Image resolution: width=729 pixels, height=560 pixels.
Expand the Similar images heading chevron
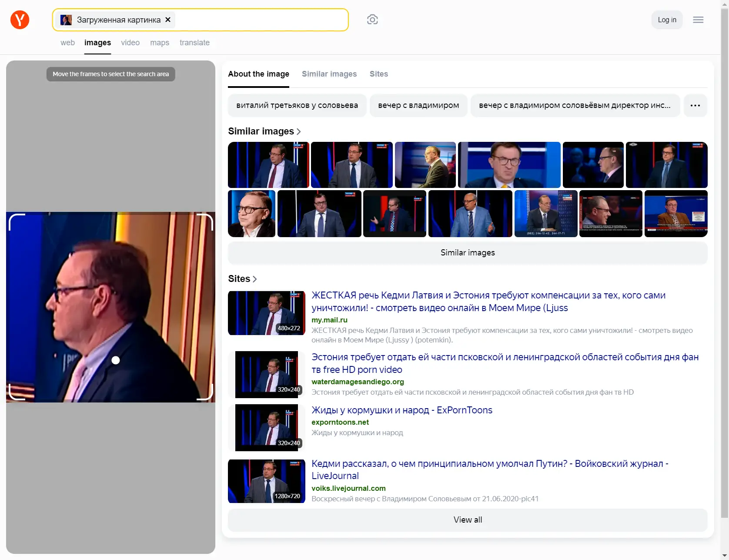click(299, 131)
